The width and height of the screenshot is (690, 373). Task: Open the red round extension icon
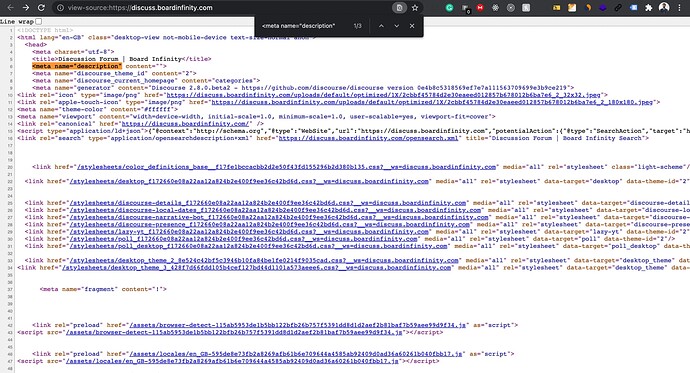pyautogui.click(x=480, y=7)
